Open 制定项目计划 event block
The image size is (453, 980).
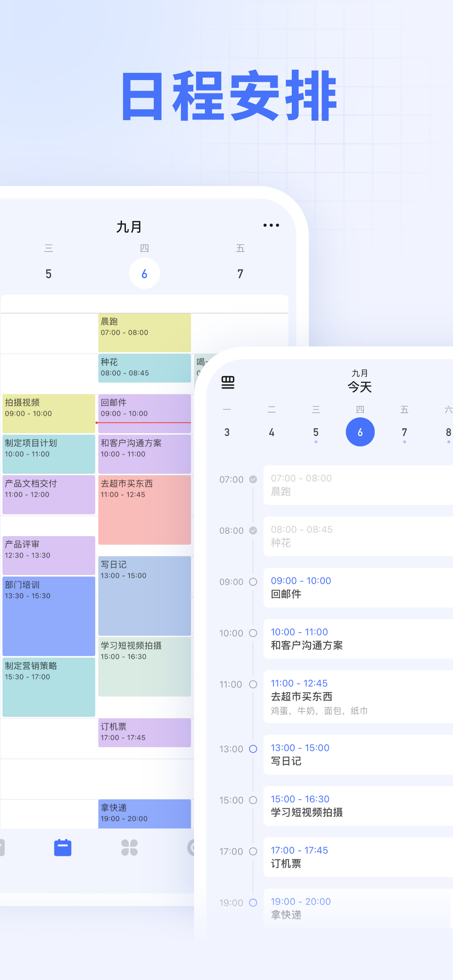point(49,454)
